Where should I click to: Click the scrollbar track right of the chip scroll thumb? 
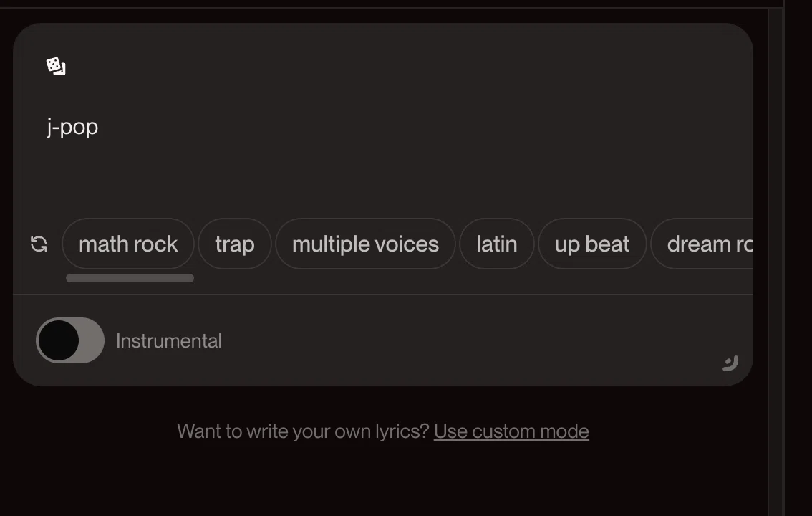(466, 278)
